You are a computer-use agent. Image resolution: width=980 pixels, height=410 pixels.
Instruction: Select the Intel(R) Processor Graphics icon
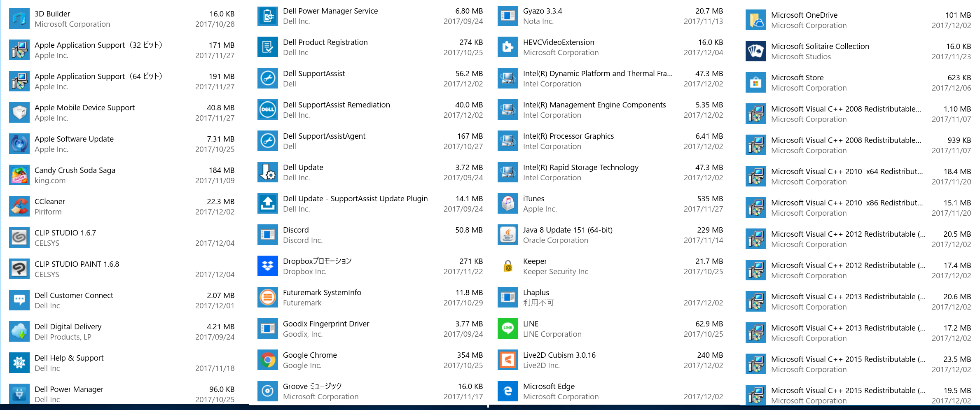(x=508, y=141)
